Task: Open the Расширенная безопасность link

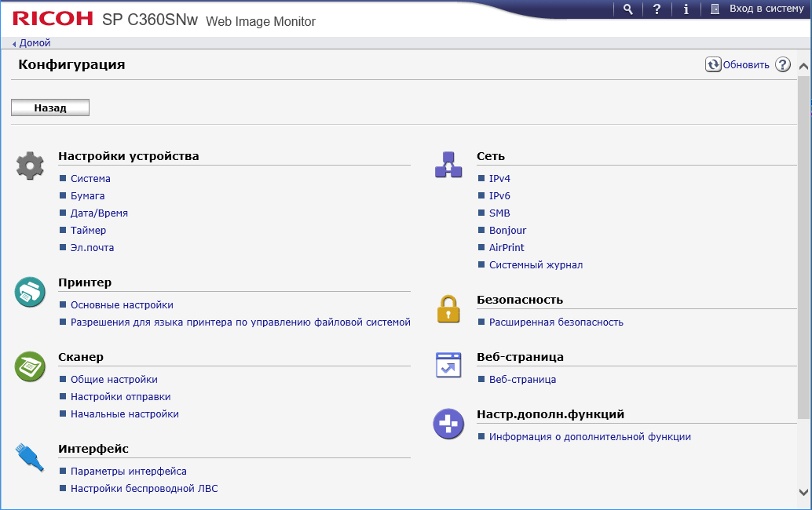Action: [x=556, y=322]
